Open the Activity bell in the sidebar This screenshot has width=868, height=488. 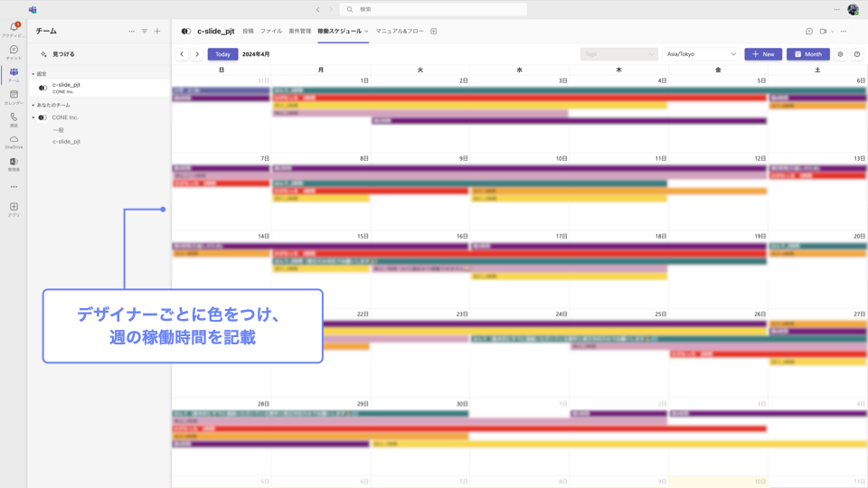[x=14, y=29]
